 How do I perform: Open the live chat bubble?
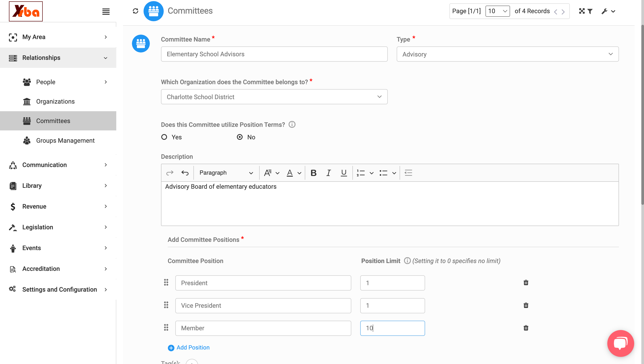click(621, 343)
